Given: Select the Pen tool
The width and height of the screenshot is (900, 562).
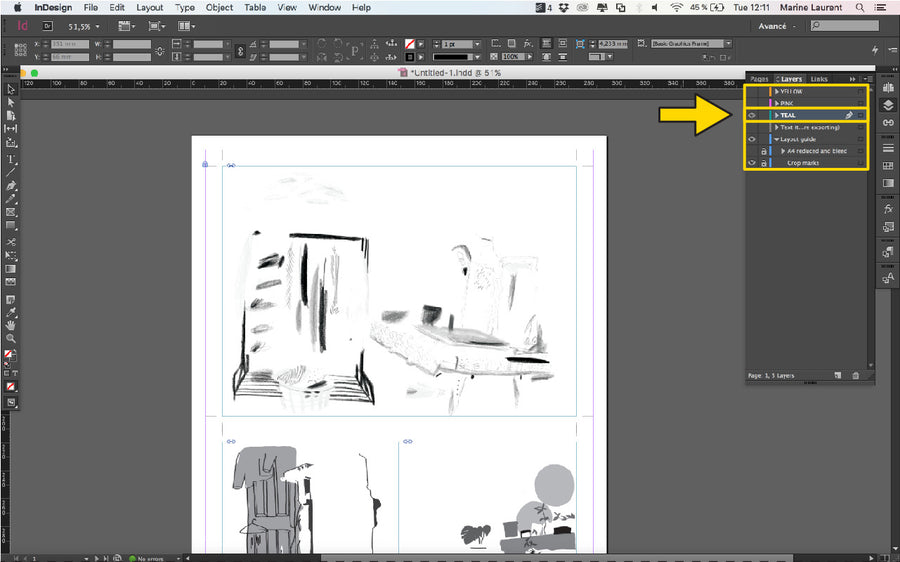Looking at the screenshot, I should click(x=10, y=186).
